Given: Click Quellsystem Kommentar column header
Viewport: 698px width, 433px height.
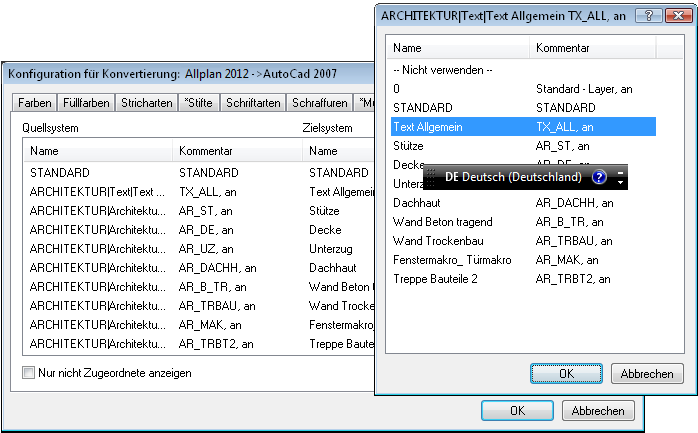Looking at the screenshot, I should click(237, 151).
